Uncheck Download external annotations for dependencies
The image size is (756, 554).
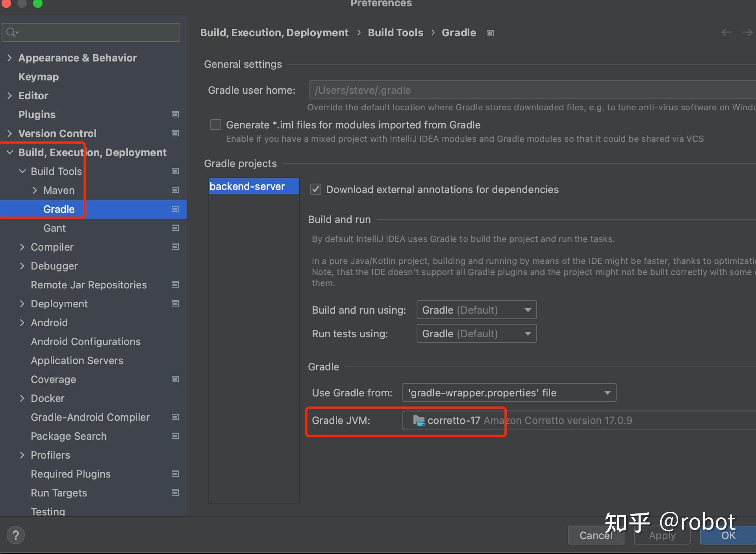pyautogui.click(x=316, y=190)
